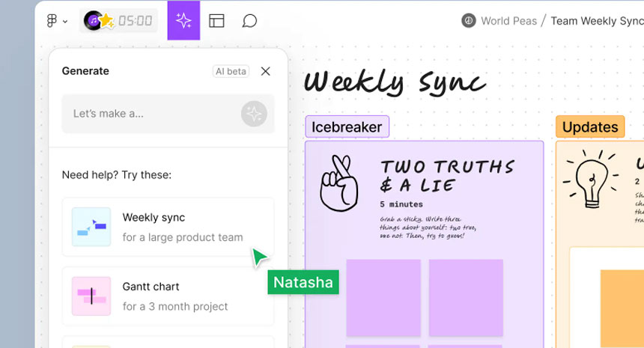This screenshot has height=348, width=644.
Task: Navigate to World Peas in breadcrumb
Action: [x=508, y=21]
